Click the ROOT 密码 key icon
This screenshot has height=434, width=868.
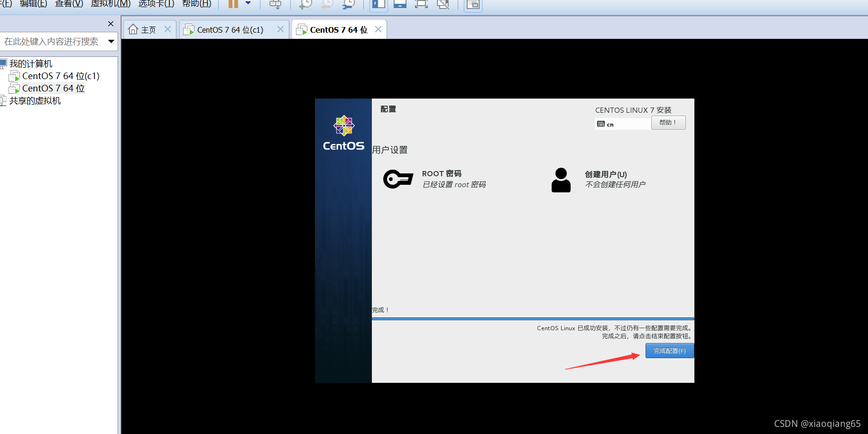coord(398,179)
